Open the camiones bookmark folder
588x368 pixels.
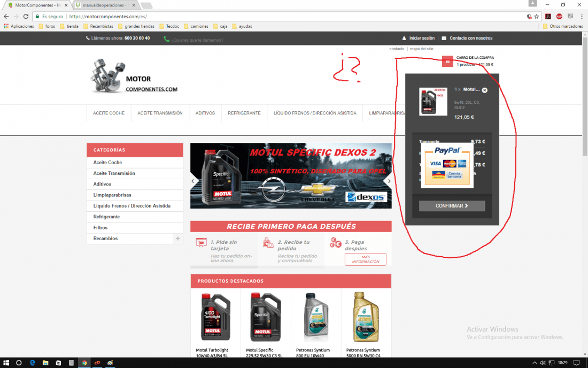(196, 26)
